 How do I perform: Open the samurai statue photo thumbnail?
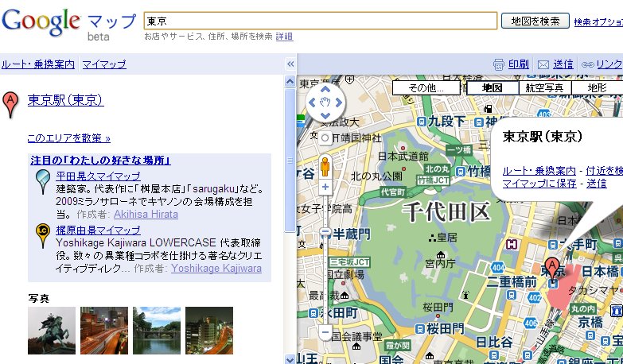point(52,331)
